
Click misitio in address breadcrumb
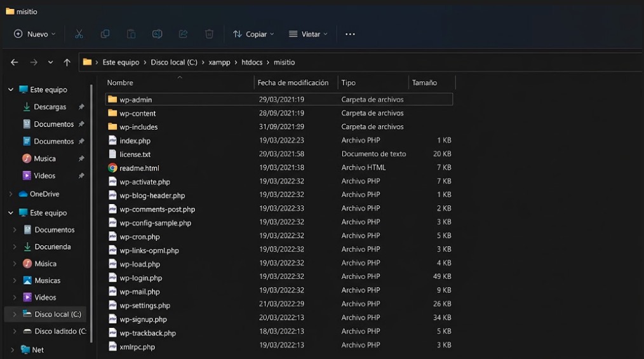pos(285,62)
